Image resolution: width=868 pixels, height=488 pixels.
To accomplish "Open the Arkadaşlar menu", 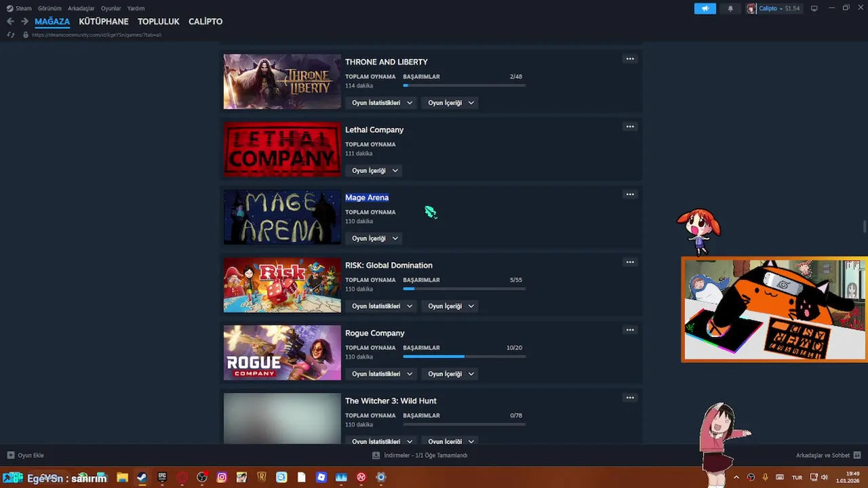I will [x=81, y=8].
